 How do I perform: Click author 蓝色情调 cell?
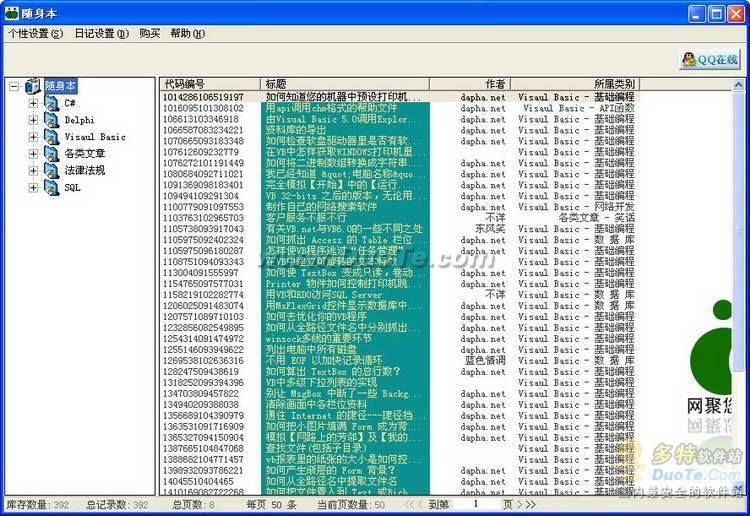click(x=485, y=361)
